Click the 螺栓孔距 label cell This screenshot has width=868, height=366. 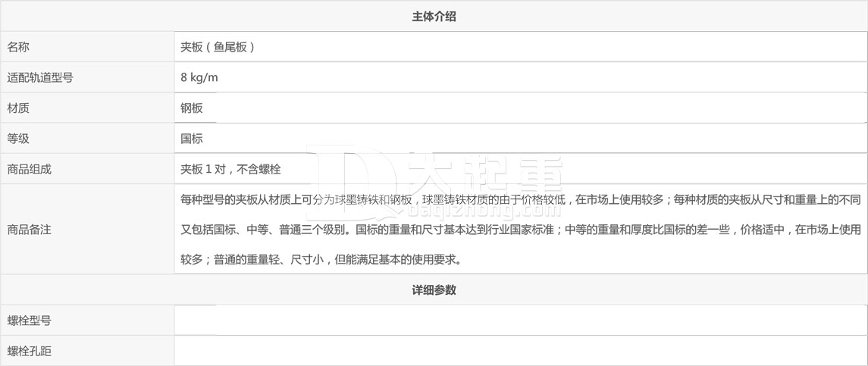[x=87, y=351]
